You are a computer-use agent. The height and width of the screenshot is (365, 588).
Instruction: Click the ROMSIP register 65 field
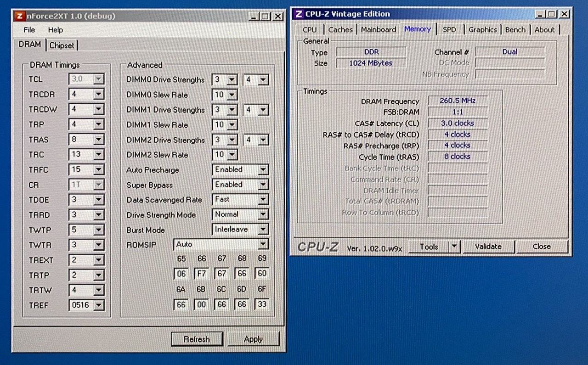(181, 274)
